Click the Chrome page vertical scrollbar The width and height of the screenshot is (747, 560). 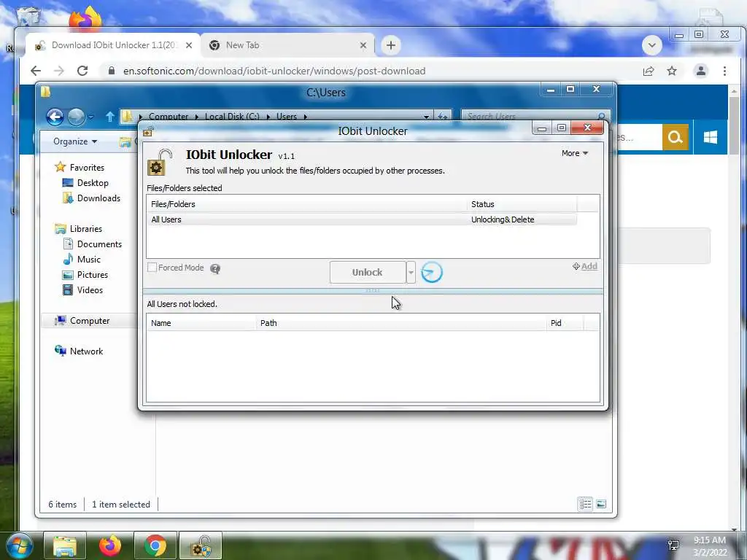[734, 124]
